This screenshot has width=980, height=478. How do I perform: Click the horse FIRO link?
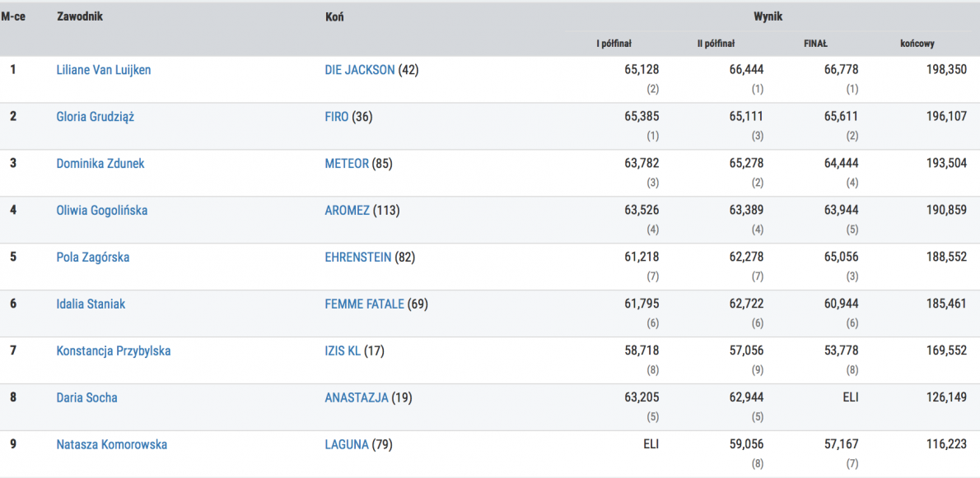coord(337,117)
